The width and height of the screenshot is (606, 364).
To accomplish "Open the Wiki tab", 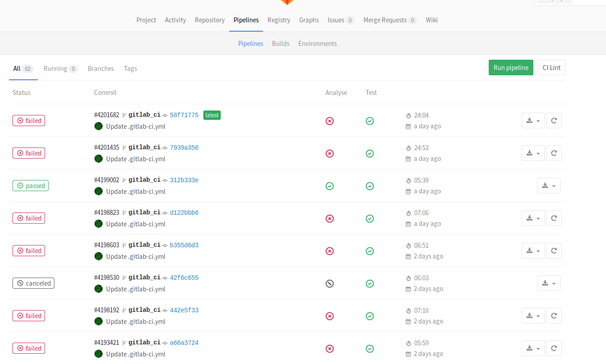I will (432, 20).
